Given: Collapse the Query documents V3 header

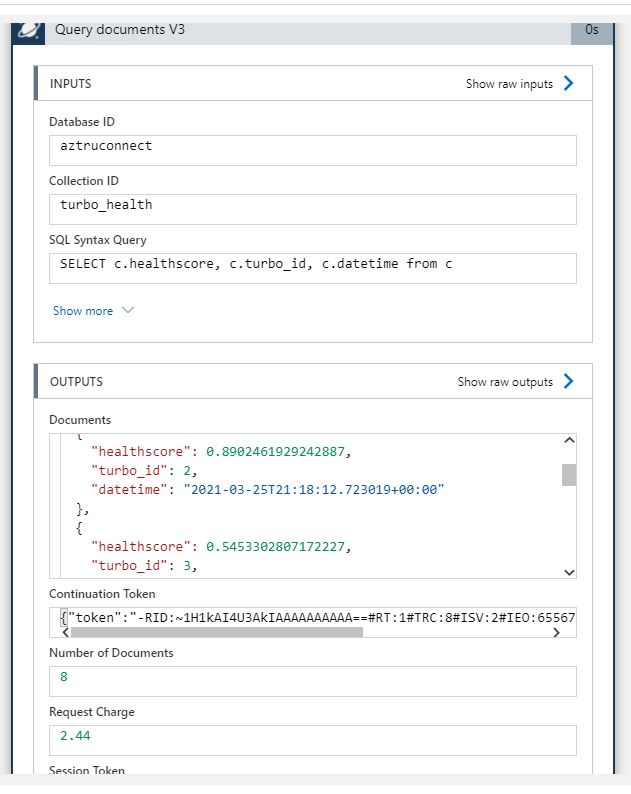Looking at the screenshot, I should pyautogui.click(x=300, y=30).
